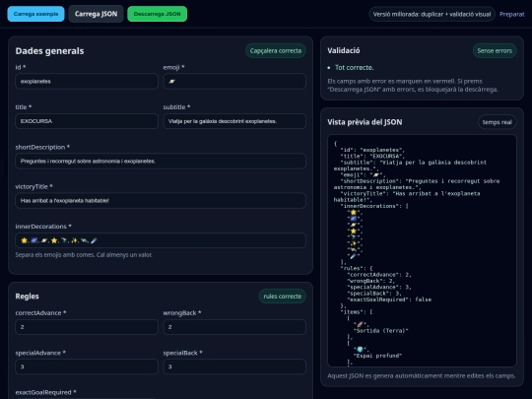Screen dimensions: 532x399
Task: Click the hint about separating emojis with commas
Action: [84, 255]
